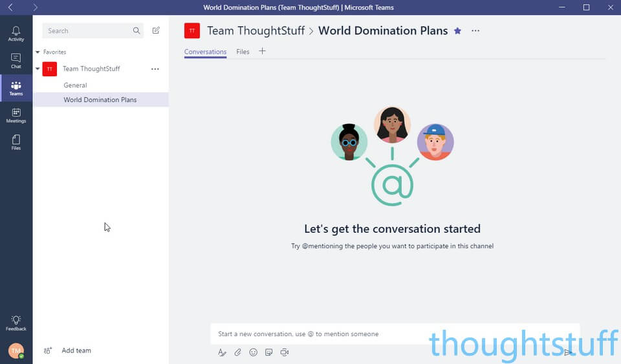Open Team ThoughtStuff more options menu
This screenshot has width=621, height=364.
pyautogui.click(x=155, y=69)
